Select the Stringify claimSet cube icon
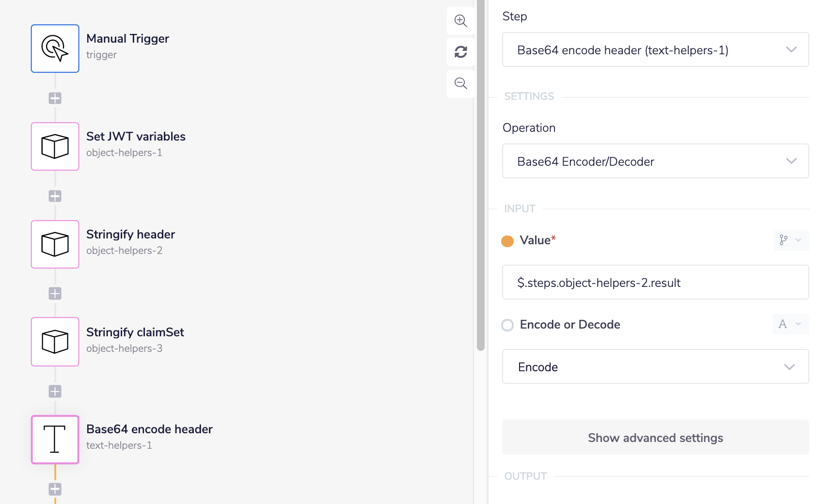This screenshot has width=821, height=504. 55,342
